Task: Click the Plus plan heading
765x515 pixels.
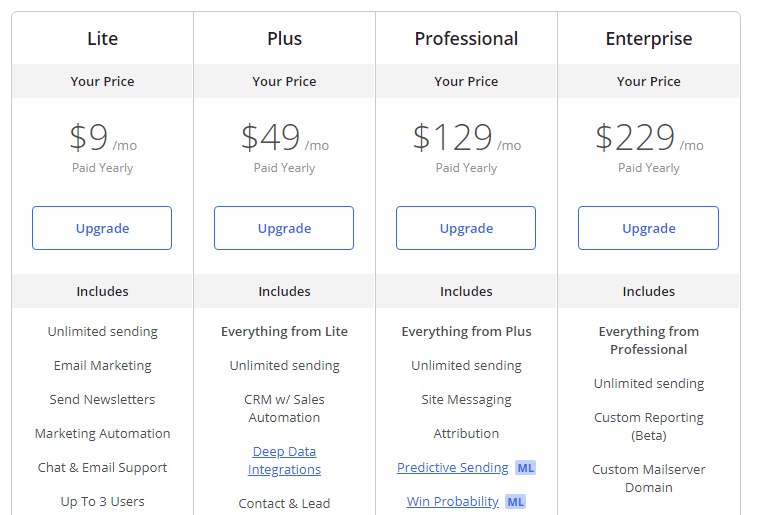Action: pyautogui.click(x=284, y=39)
